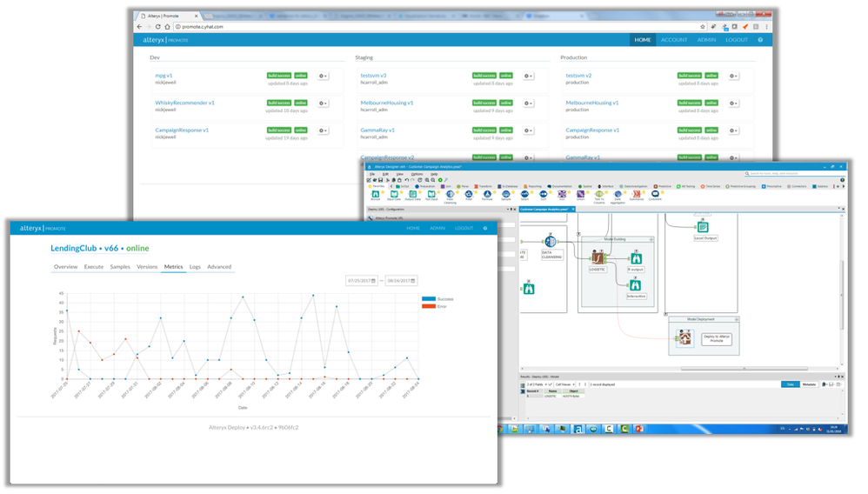868x494 pixels.
Task: Switch to the Logs tab for LendingClub
Action: tap(195, 267)
